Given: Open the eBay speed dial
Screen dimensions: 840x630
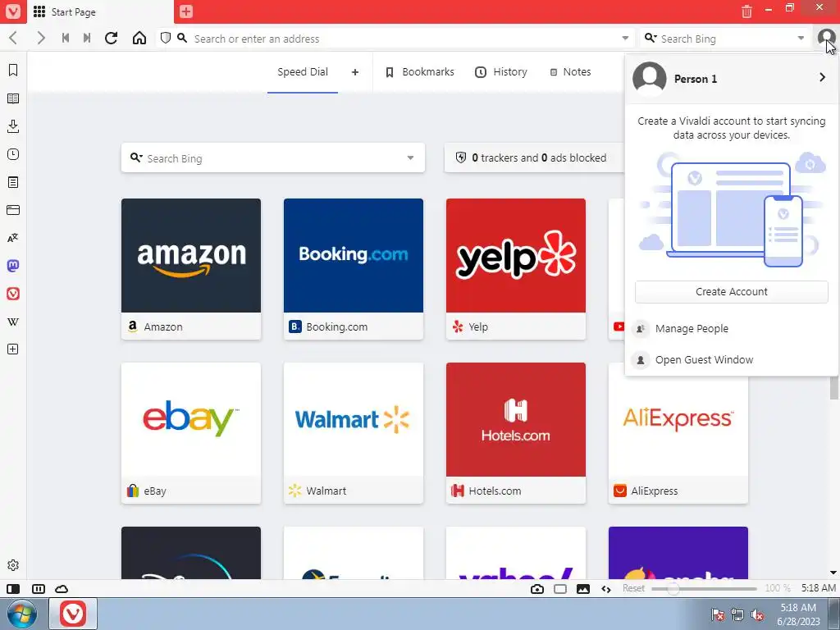Looking at the screenshot, I should 191,433.
